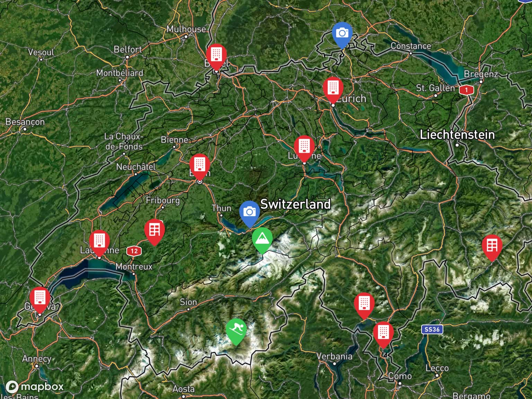The image size is (532, 399).
Task: Open the red hotel marker on Zurich
Action: click(x=333, y=89)
